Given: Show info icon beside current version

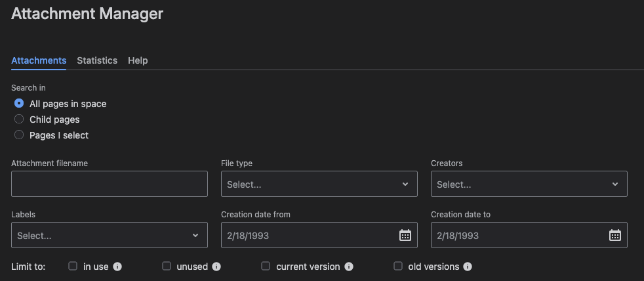Looking at the screenshot, I should (349, 267).
